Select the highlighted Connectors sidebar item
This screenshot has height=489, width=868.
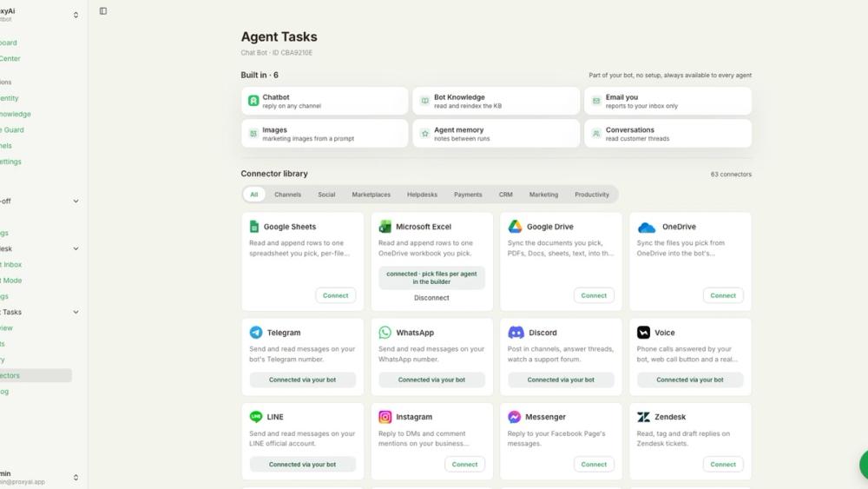point(36,375)
